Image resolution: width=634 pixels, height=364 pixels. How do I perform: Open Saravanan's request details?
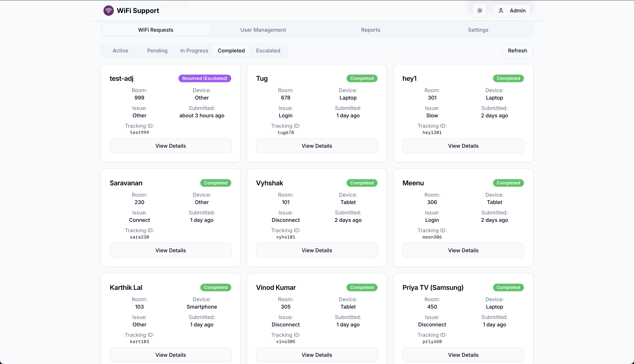point(171,250)
